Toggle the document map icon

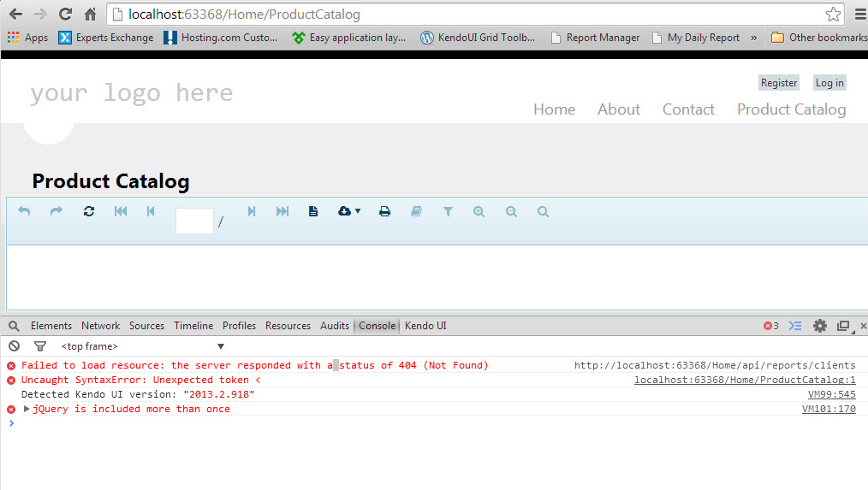click(x=416, y=211)
